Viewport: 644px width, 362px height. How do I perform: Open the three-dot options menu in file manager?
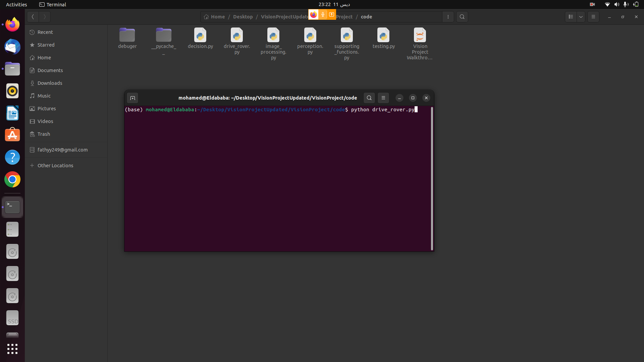pos(448,16)
